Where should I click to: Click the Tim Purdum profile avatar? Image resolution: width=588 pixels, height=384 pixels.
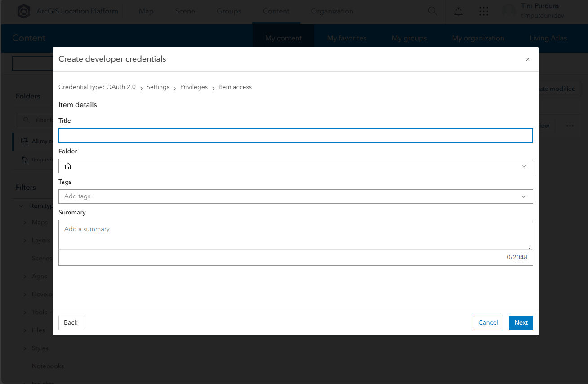point(509,11)
